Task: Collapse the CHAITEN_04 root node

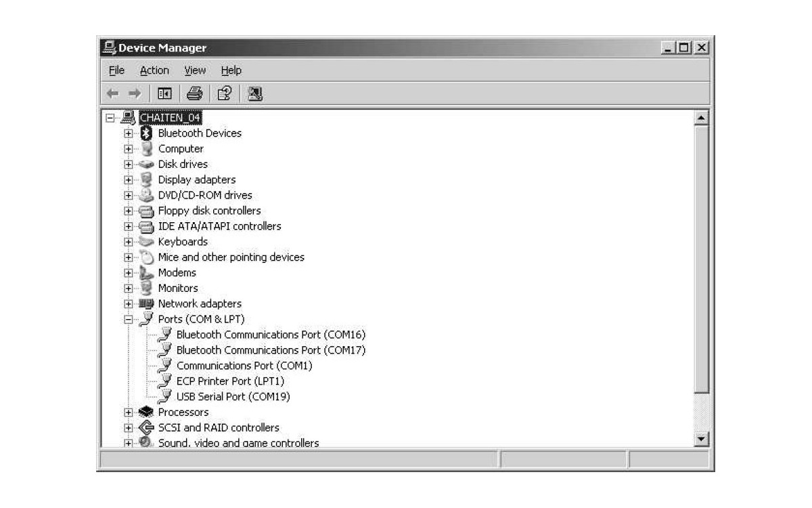Action: [110, 118]
